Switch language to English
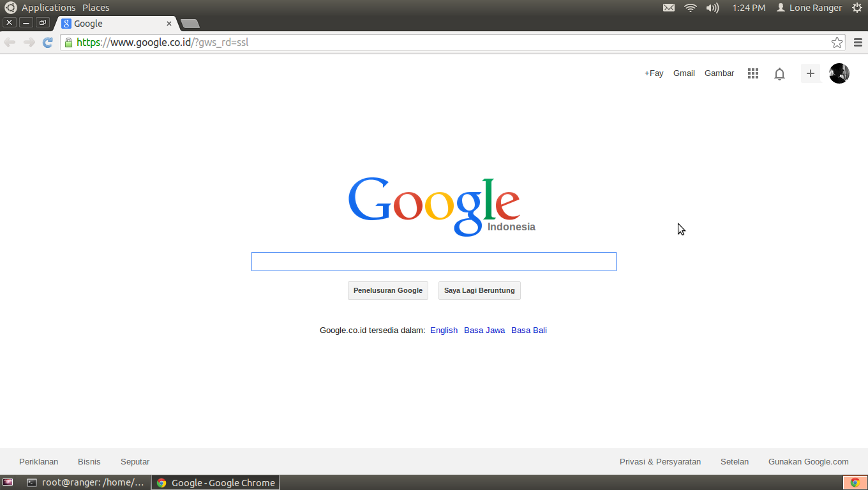Screen dimensions: 868x490 [444, 330]
